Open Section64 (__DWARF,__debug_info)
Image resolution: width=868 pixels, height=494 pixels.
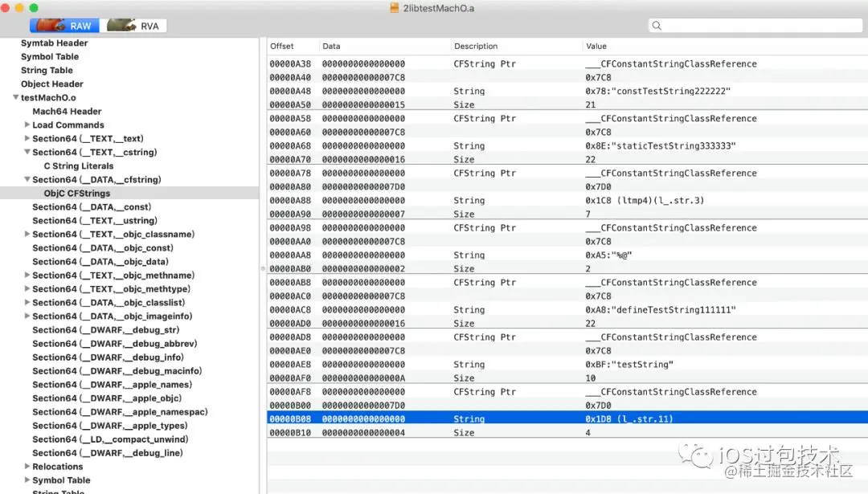point(108,357)
